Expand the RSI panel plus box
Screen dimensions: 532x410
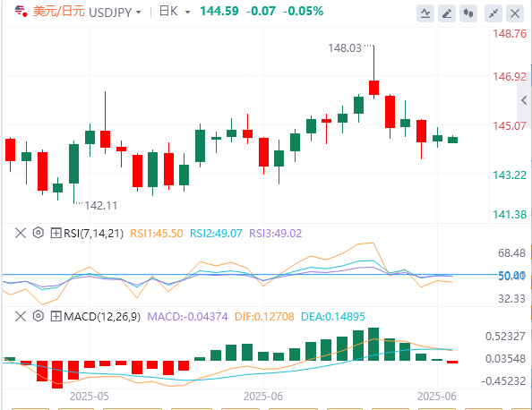point(56,233)
